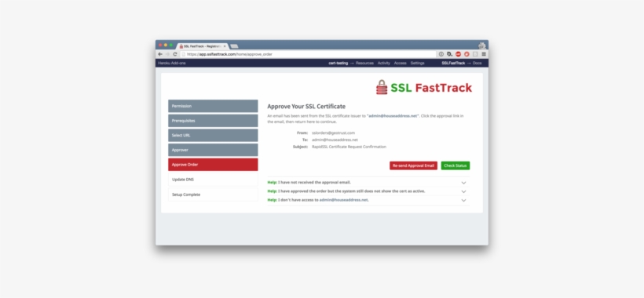Open Resources in Heroku nav
The height and width of the screenshot is (298, 644).
[364, 63]
